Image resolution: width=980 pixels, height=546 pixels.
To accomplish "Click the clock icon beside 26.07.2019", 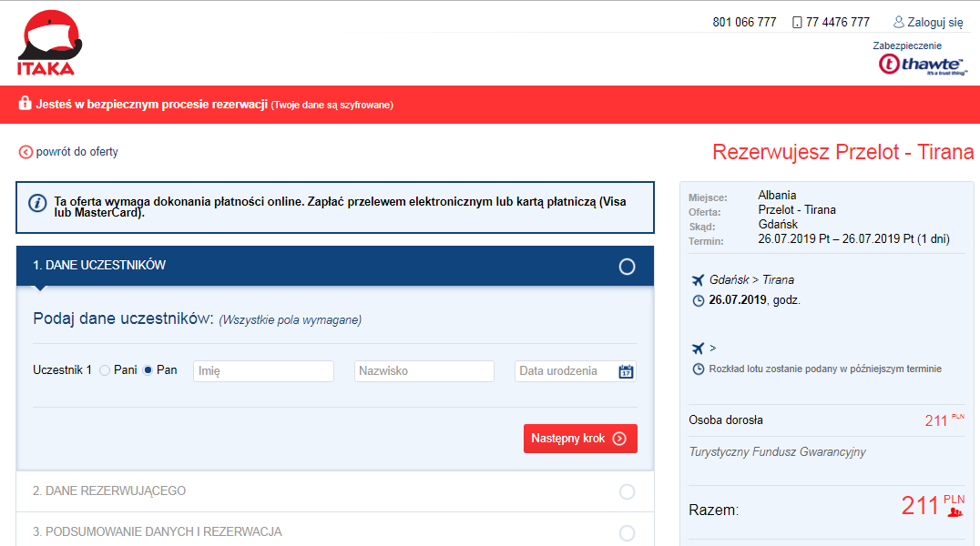I will (699, 300).
